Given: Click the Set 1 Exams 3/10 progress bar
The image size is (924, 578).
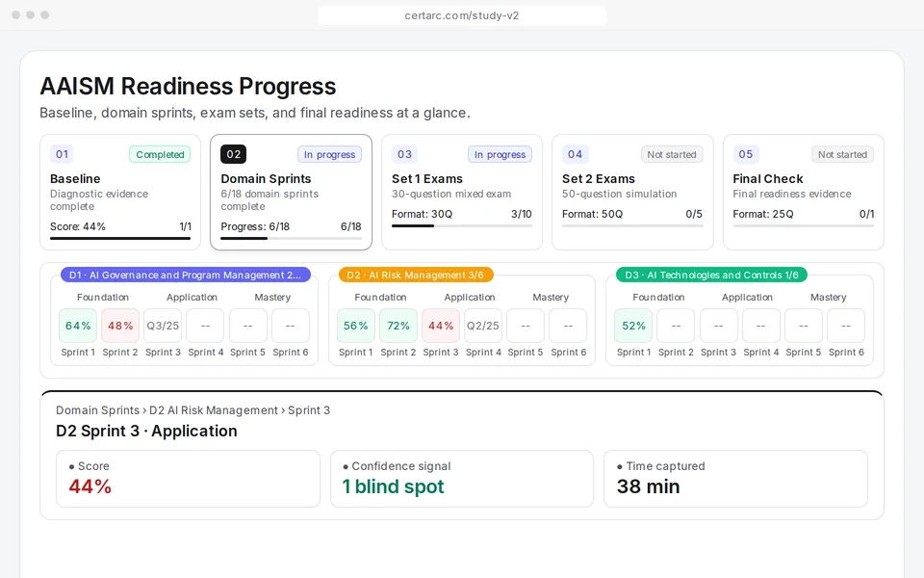Looking at the screenshot, I should [462, 225].
